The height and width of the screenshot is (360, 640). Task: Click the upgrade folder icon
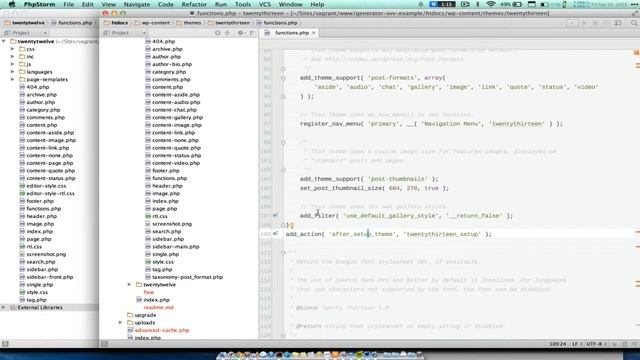point(130,315)
